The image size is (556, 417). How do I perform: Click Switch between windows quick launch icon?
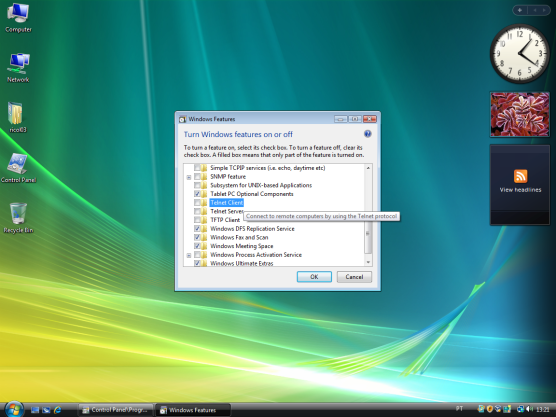pos(46,410)
